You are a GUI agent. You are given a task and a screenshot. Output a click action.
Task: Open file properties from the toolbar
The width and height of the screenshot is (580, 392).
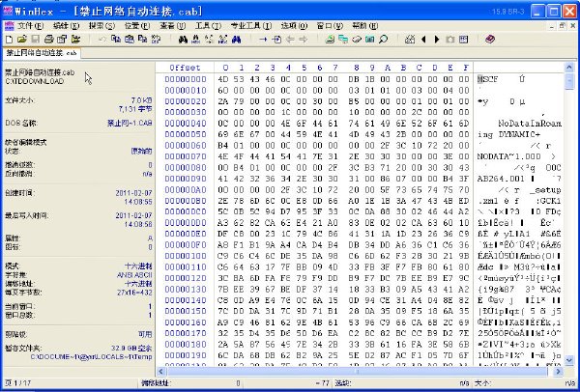click(62, 40)
